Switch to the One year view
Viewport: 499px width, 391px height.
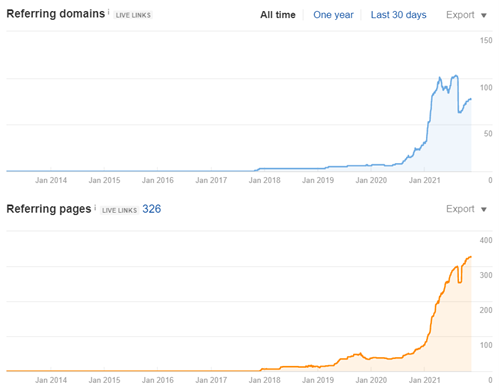[x=333, y=15]
